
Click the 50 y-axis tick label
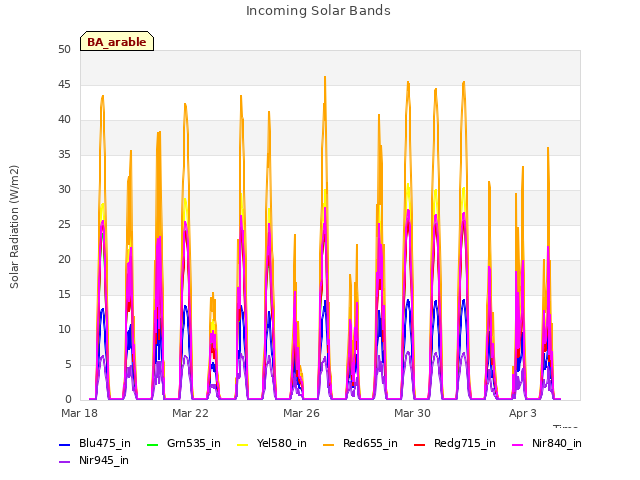[64, 50]
